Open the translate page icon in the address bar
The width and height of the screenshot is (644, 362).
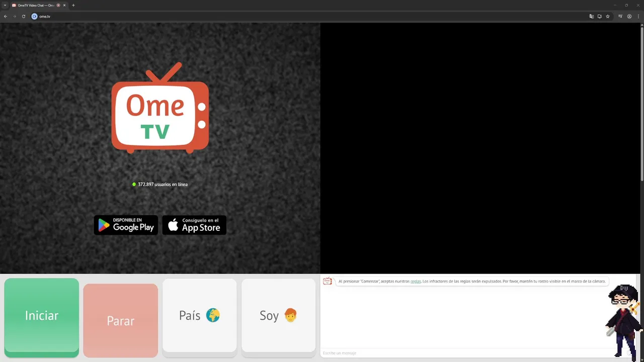(592, 17)
